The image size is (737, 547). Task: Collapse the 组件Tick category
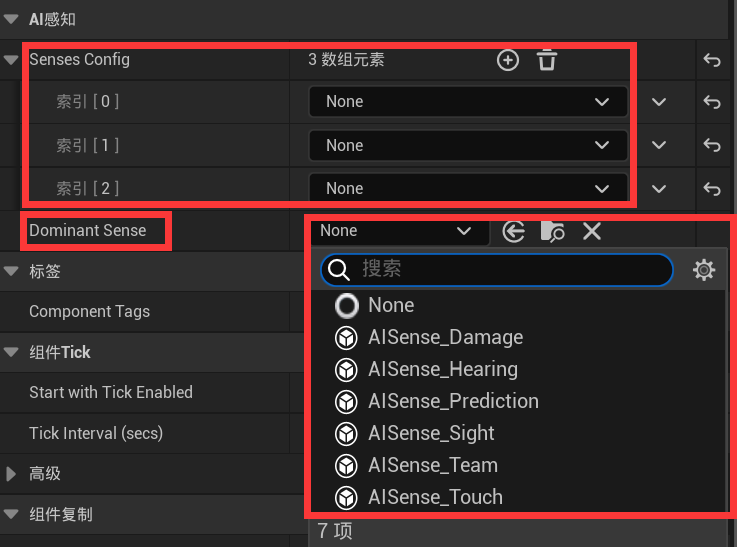[x=11, y=352]
